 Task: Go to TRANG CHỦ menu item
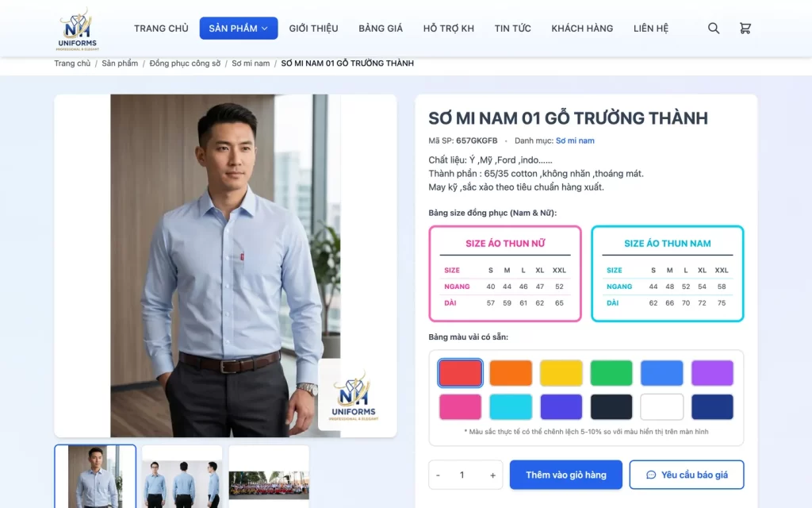161,29
